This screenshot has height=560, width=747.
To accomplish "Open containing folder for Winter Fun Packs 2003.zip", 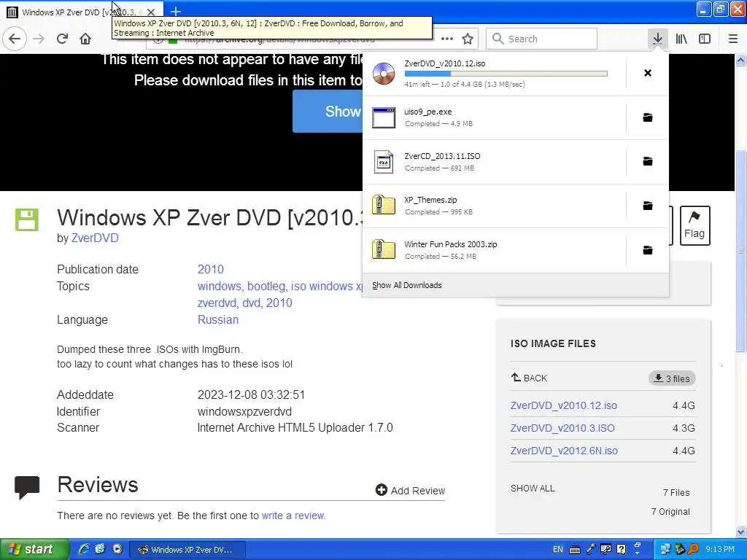I will (x=648, y=250).
